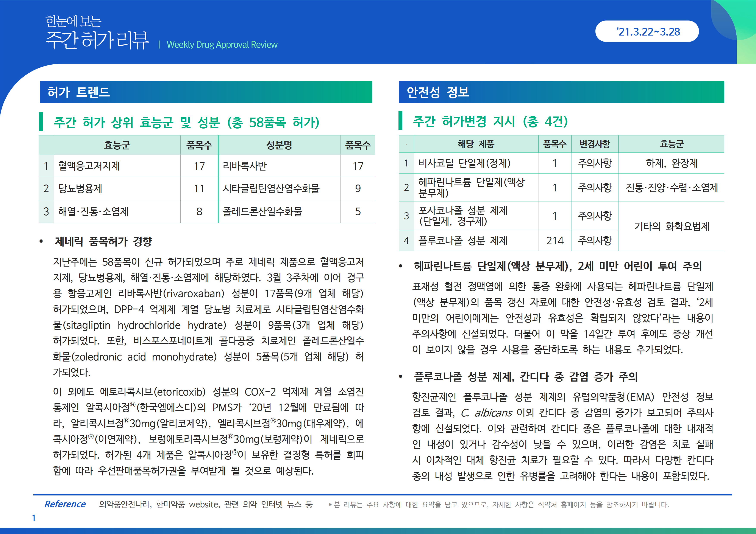This screenshot has height=534, width=756.
Task: Click the page number 1
Action: 34,518
